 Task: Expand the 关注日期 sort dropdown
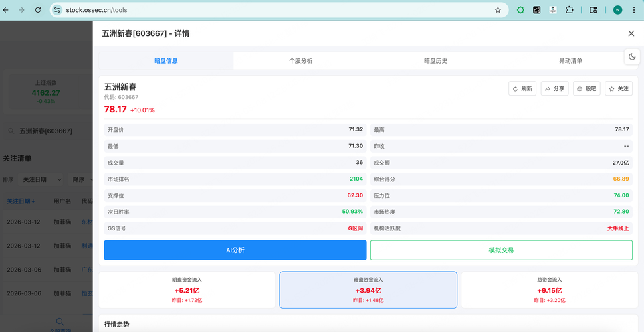(42, 179)
